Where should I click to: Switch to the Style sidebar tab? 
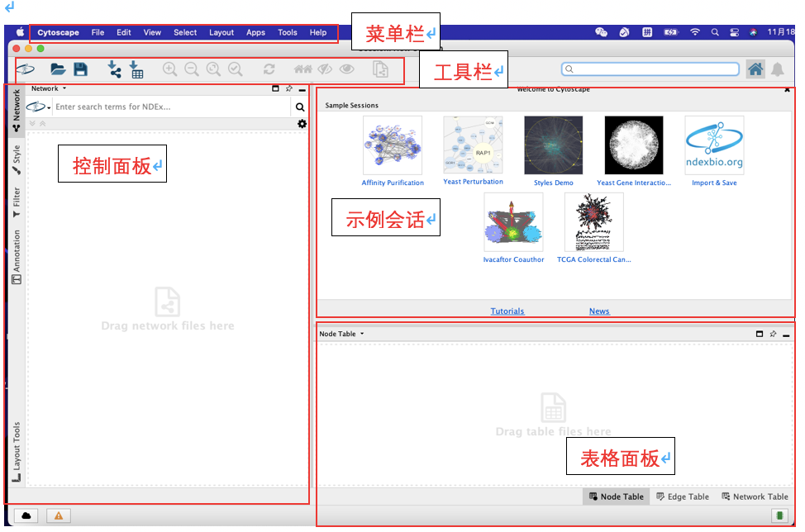(17, 159)
